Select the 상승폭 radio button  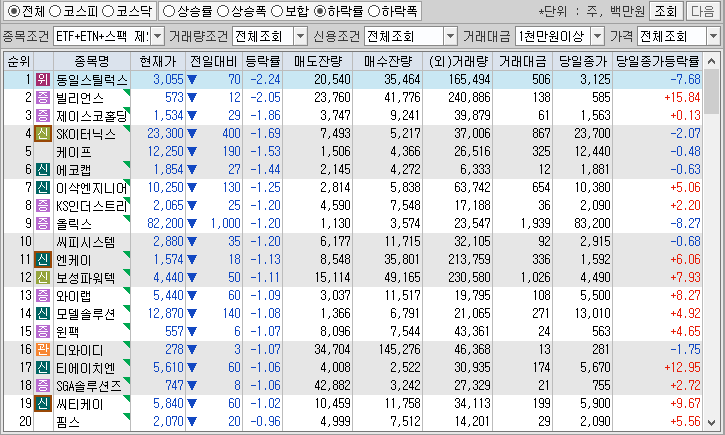tap(223, 11)
